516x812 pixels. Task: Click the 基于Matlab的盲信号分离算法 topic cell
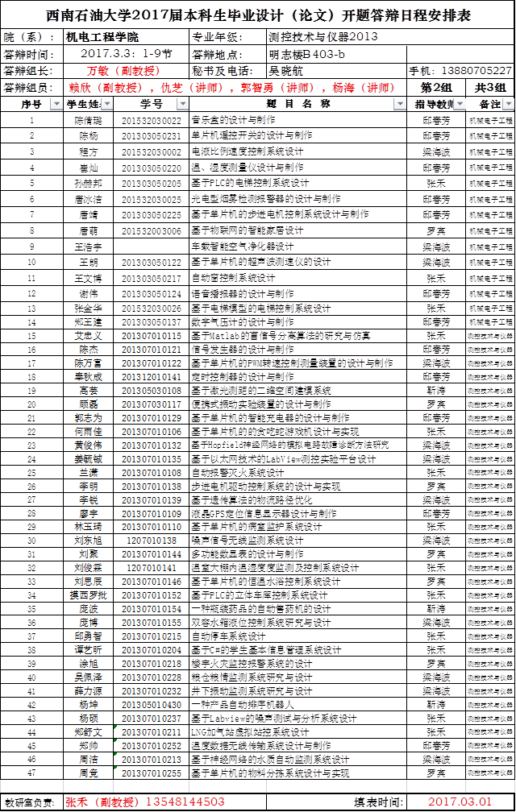pos(281,336)
